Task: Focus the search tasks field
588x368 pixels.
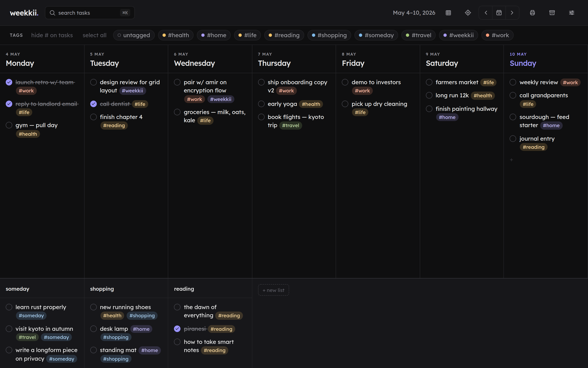Action: [x=90, y=13]
